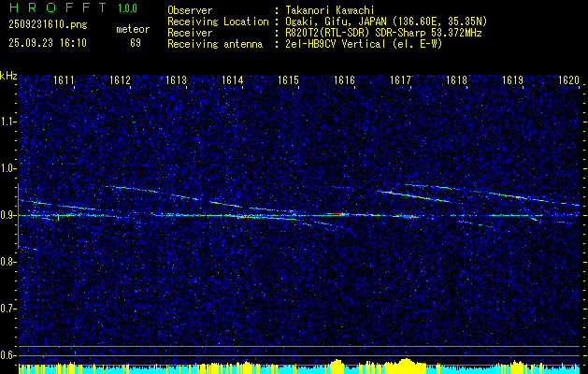Click frequency label 0.9
Viewport: 588px width, 374px height.
coord(8,215)
